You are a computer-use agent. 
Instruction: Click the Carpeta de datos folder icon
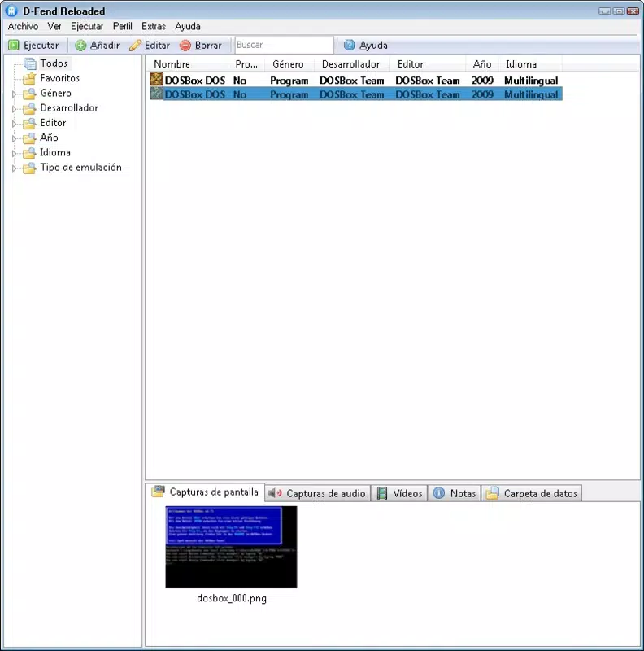[x=492, y=493]
